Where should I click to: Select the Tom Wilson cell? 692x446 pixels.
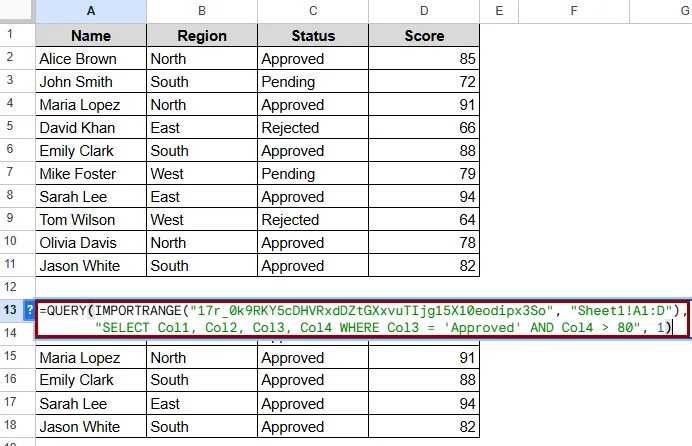pos(91,220)
